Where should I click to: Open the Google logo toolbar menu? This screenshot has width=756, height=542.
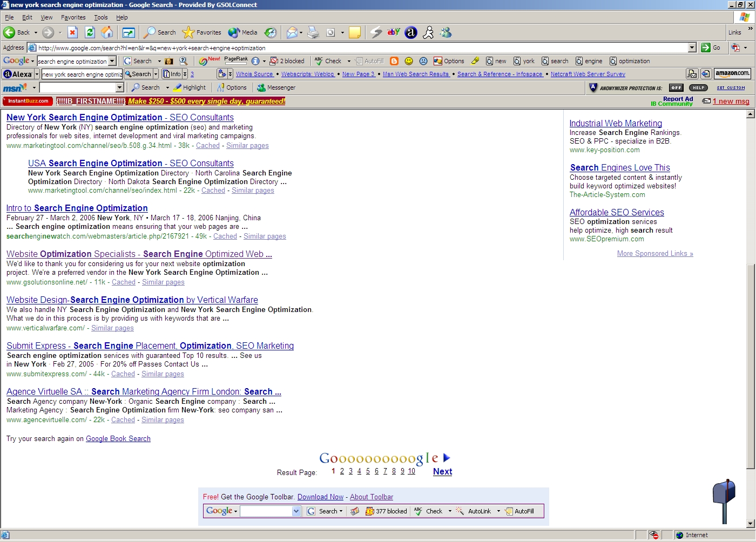click(x=18, y=61)
